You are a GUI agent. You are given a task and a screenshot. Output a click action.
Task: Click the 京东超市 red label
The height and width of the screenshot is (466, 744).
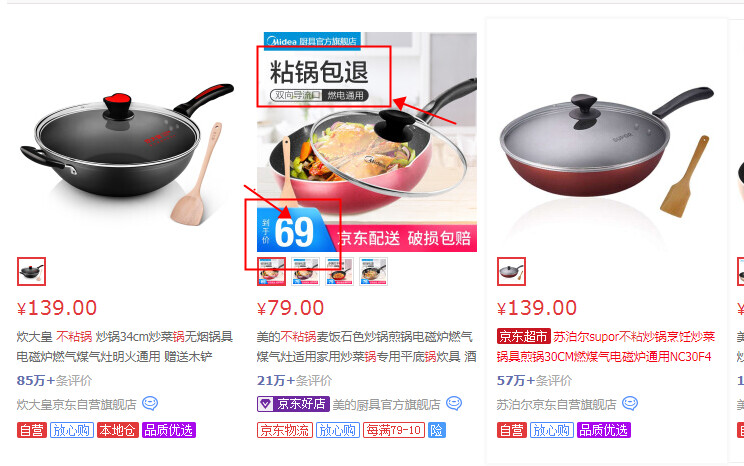click(523, 336)
